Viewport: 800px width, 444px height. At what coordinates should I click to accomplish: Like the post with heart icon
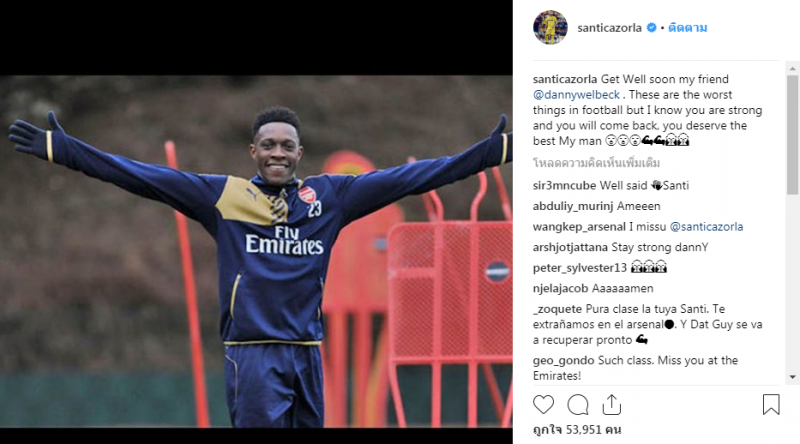pos(543,404)
